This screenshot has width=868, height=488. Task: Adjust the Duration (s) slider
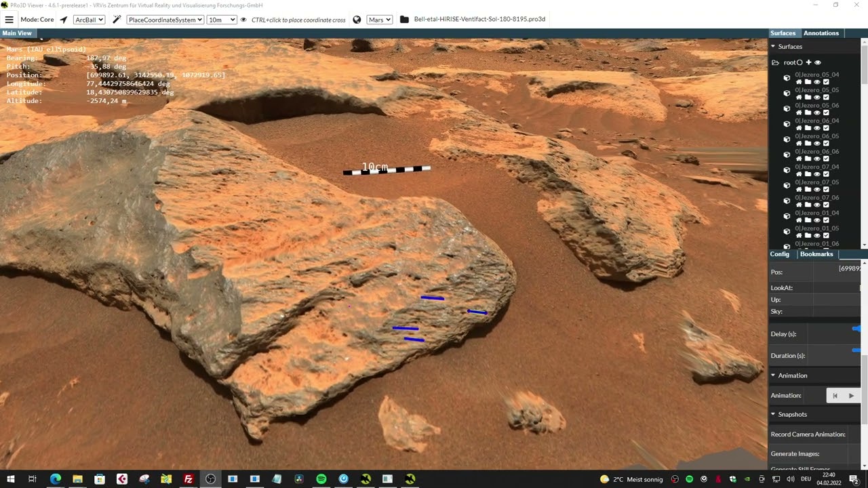click(x=856, y=350)
